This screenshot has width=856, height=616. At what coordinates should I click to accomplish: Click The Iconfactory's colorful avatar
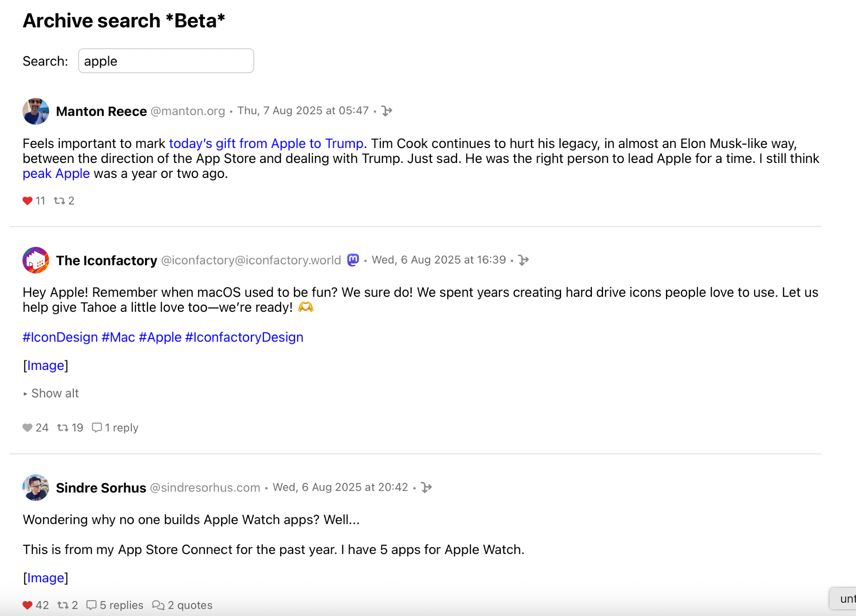36,260
